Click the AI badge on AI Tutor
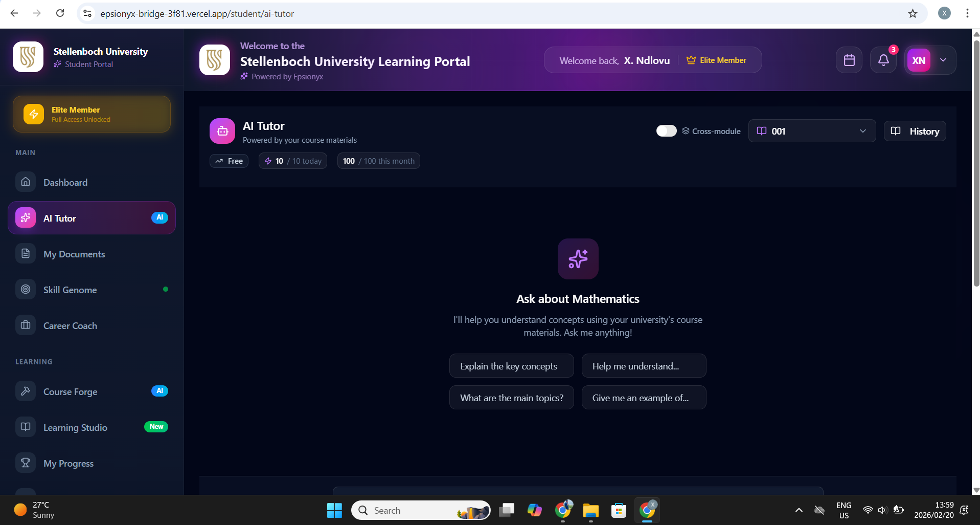The image size is (980, 525). pos(159,217)
